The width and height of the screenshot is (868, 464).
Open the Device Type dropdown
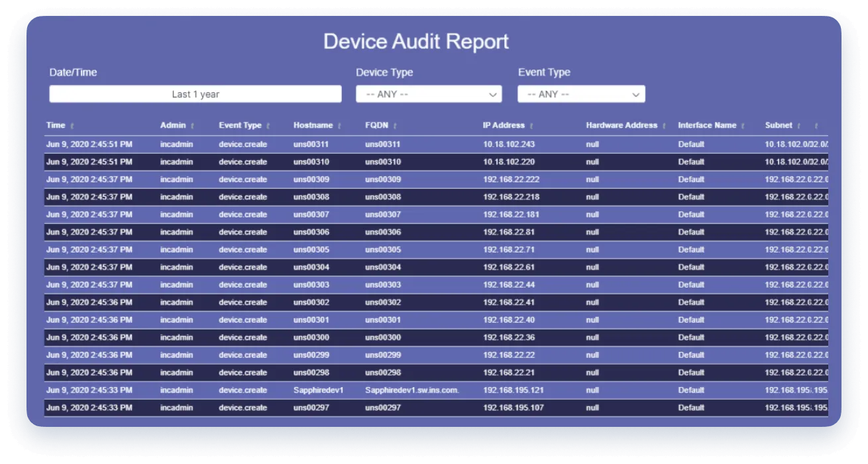coord(429,94)
